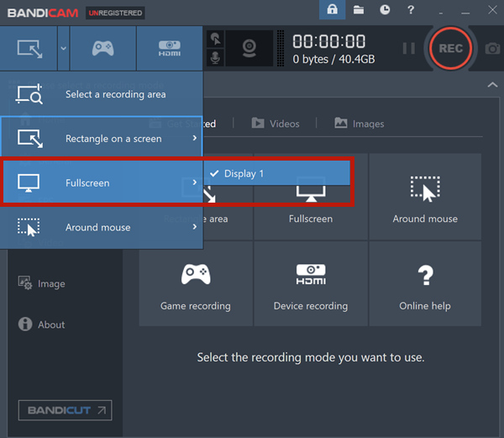
Task: Choose Rectangle on a screen menu item
Action: click(102, 138)
